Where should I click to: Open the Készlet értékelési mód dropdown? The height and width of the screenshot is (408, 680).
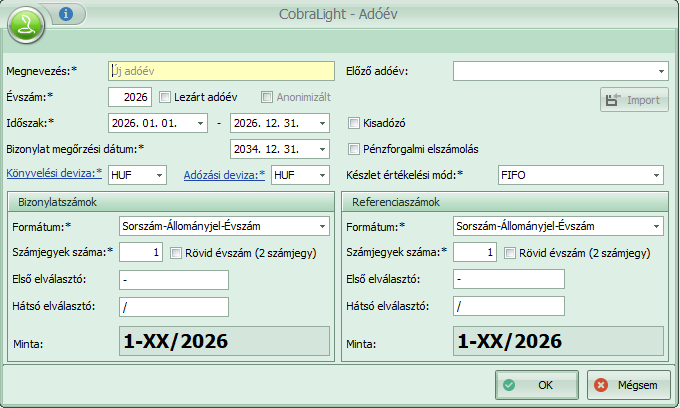(655, 175)
